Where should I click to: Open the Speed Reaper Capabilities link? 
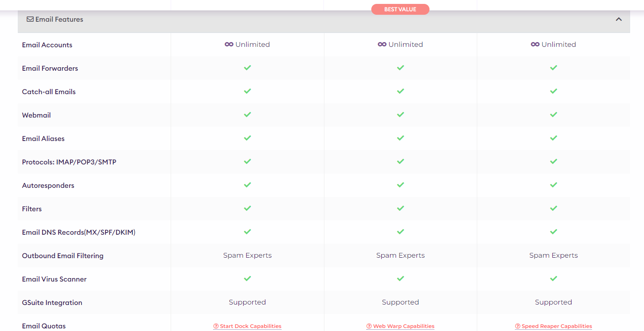pos(557,326)
